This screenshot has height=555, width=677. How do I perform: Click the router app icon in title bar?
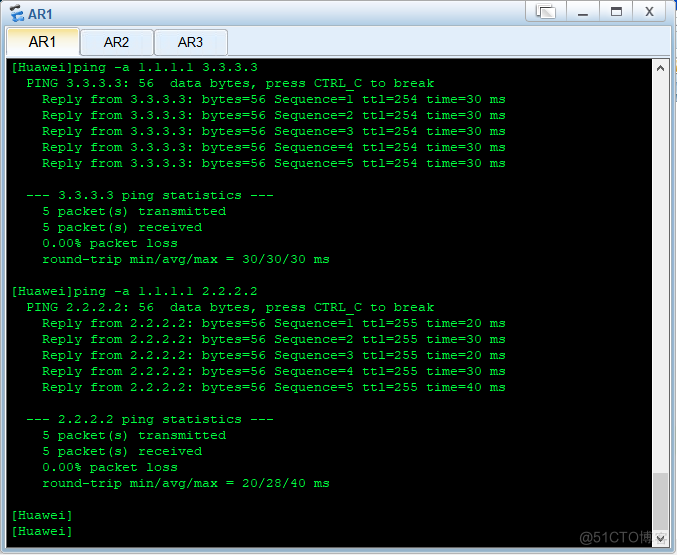[x=15, y=13]
